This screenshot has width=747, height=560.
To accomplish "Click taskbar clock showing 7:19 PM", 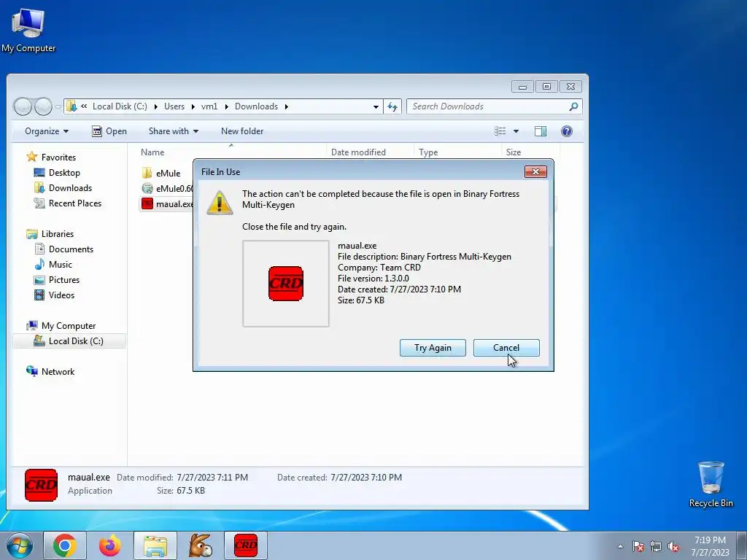I will [x=710, y=546].
